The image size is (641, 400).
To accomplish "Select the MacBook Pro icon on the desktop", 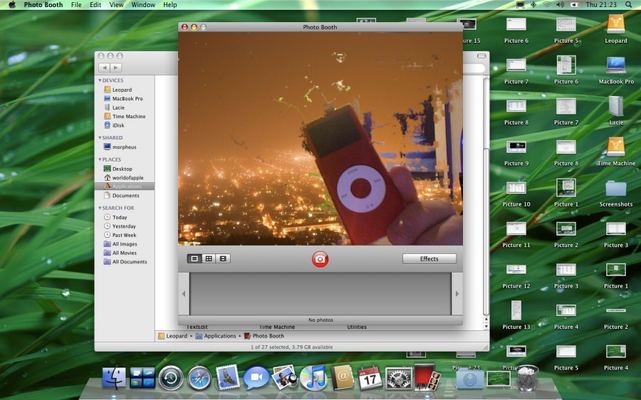I will coord(616,70).
